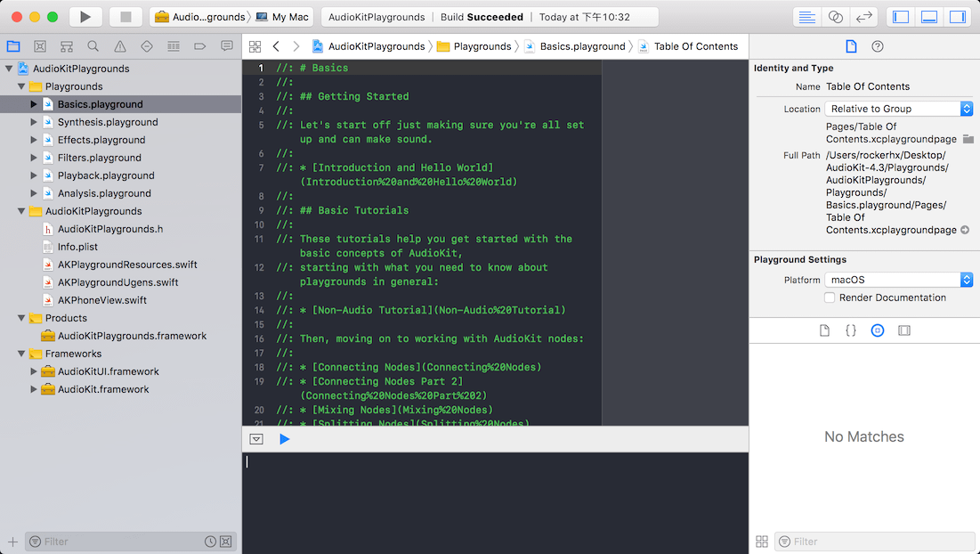Expand AudioKitUI.framework disclosure triangle

pos(34,371)
